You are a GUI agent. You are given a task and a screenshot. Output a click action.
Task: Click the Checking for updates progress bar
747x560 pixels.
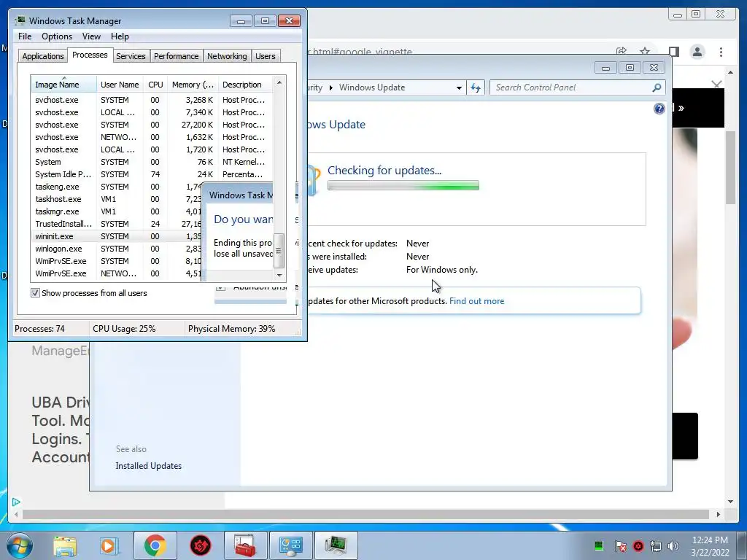403,186
